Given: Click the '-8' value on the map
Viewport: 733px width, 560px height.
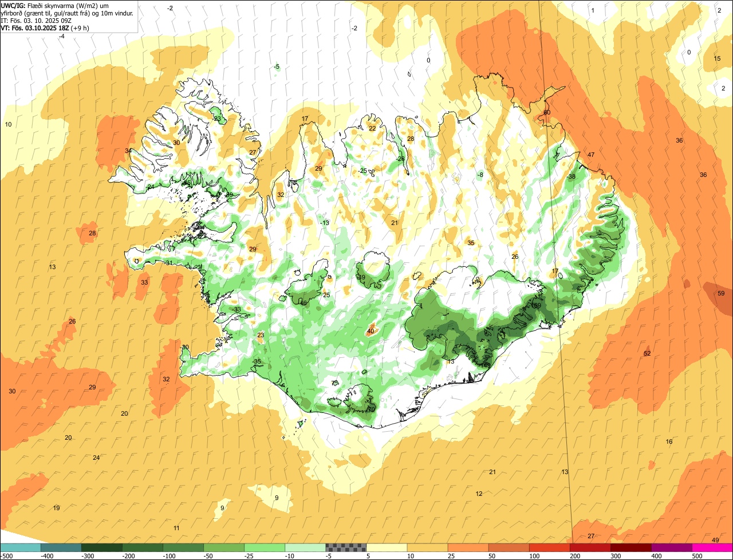Looking at the screenshot, I should point(480,175).
